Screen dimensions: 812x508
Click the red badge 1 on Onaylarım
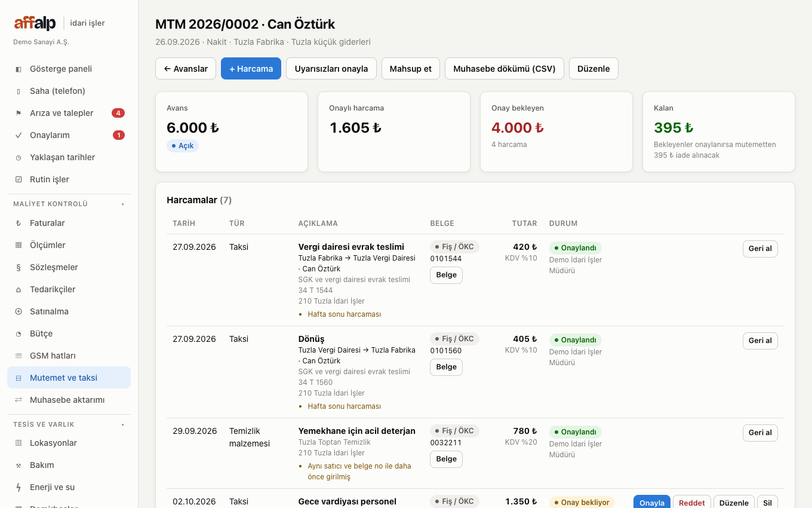[119, 135]
